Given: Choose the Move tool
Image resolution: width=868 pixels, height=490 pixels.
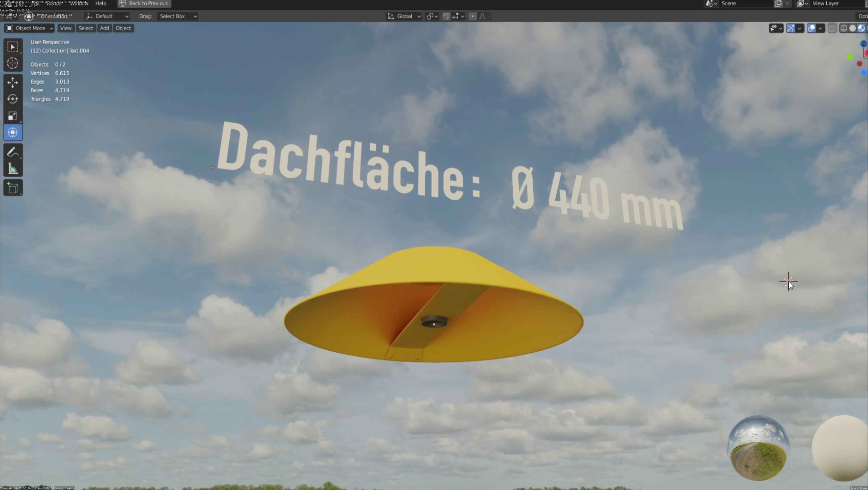Looking at the screenshot, I should 13,83.
